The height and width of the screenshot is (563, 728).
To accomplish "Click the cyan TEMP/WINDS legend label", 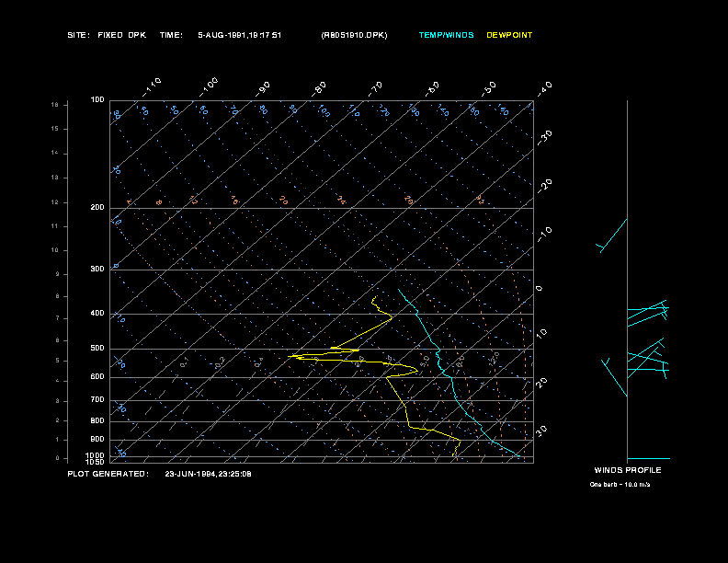I will click(446, 35).
